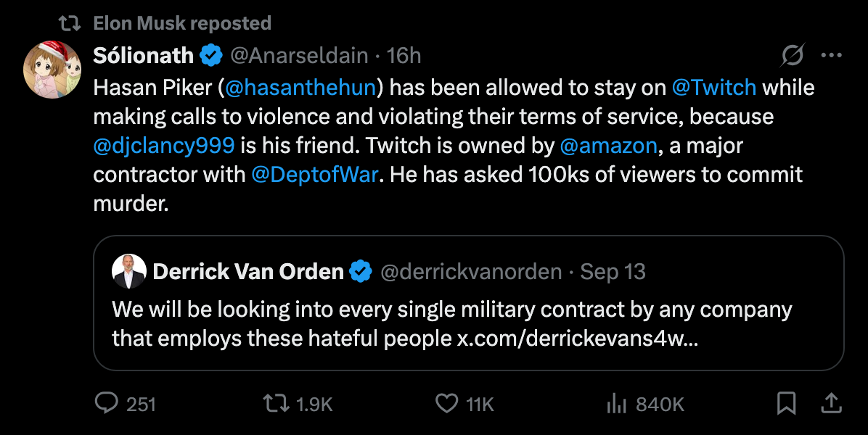
Task: Open the Grok explain icon
Action: click(x=793, y=55)
